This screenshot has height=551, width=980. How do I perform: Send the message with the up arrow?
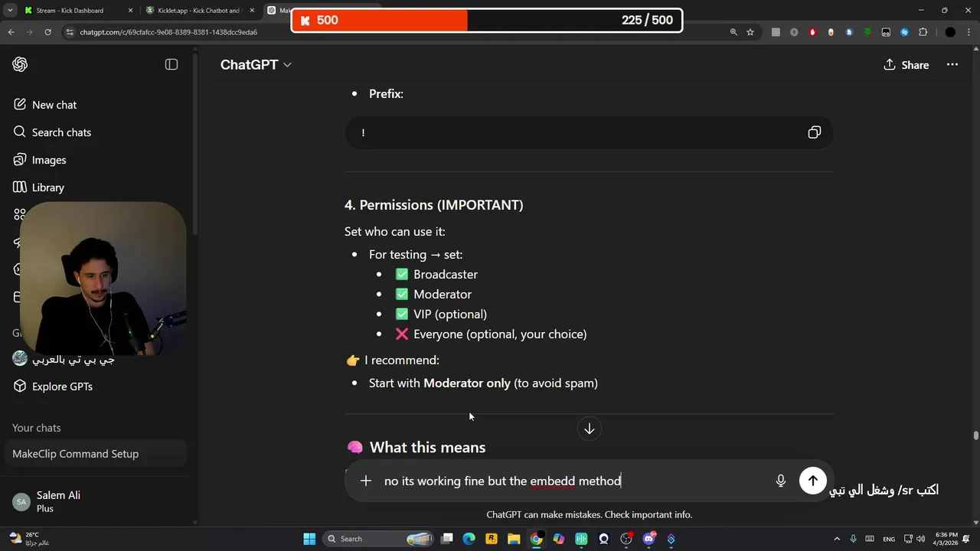[813, 481]
